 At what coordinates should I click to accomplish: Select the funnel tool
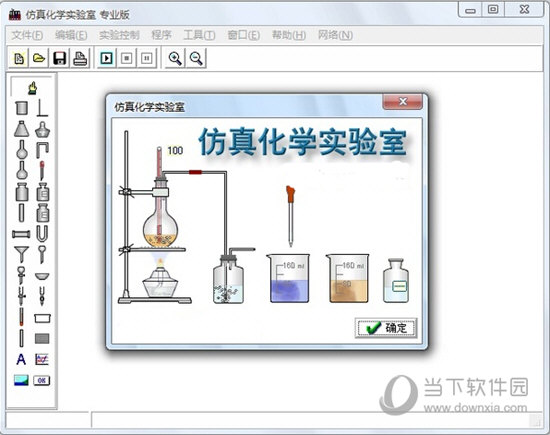[21, 254]
